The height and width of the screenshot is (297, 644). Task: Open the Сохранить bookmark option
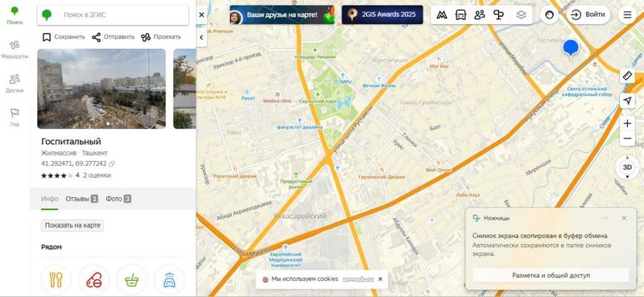click(x=64, y=37)
